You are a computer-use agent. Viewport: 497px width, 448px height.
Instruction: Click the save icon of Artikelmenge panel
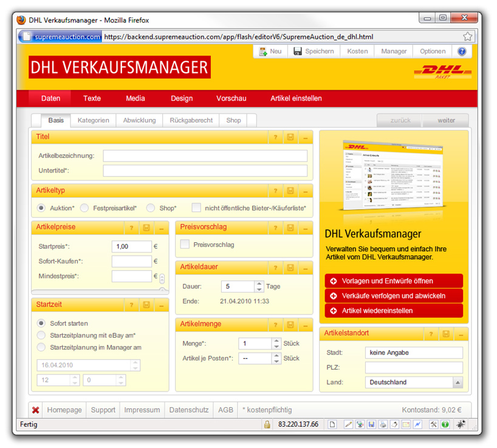(290, 325)
